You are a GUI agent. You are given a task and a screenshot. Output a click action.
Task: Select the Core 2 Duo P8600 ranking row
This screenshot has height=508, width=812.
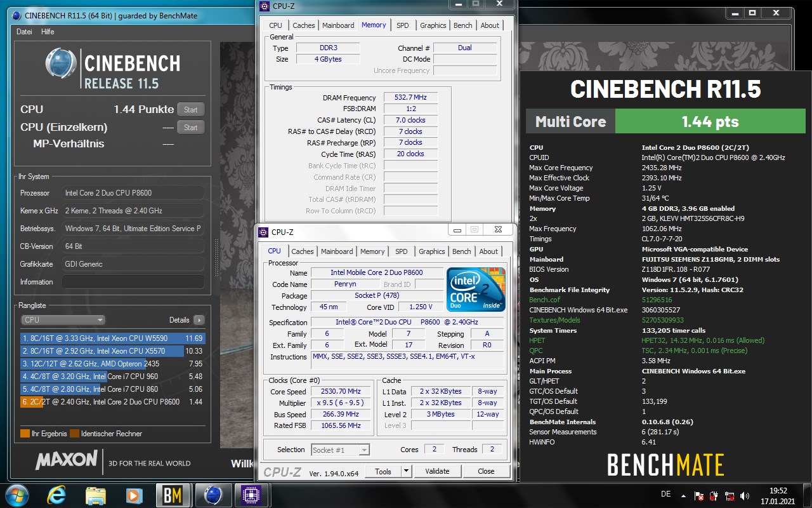point(113,402)
